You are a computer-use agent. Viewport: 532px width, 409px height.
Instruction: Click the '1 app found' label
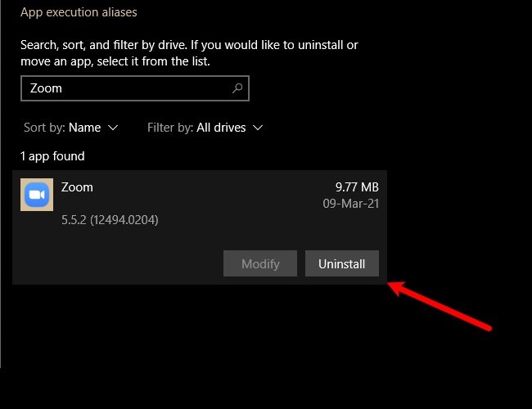[x=52, y=156]
